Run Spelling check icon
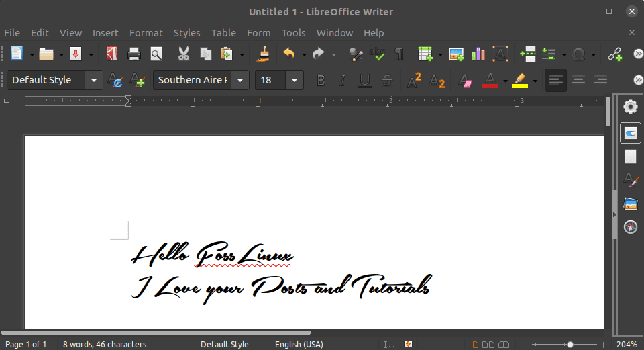Screen dimensions: 644x350 [376, 54]
